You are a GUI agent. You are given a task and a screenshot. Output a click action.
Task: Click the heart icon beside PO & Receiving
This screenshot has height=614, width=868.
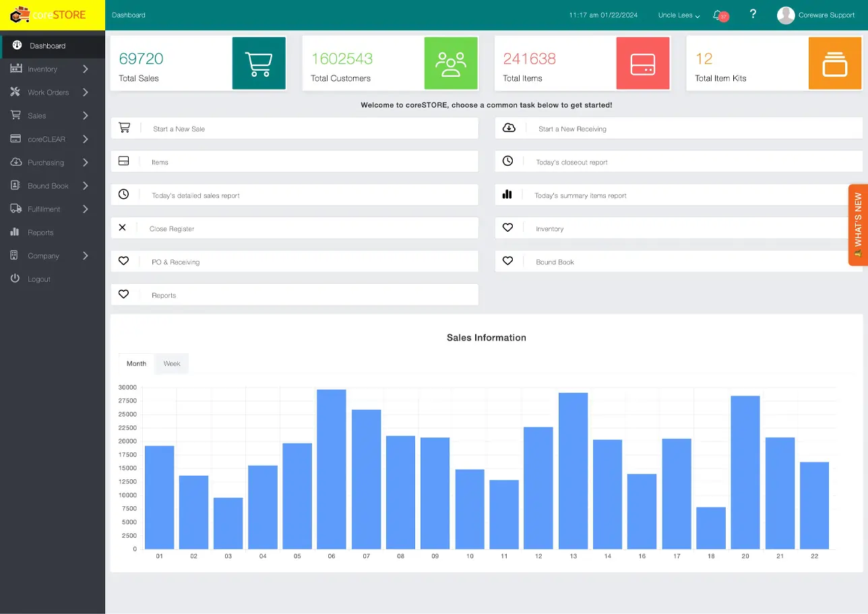(x=123, y=261)
